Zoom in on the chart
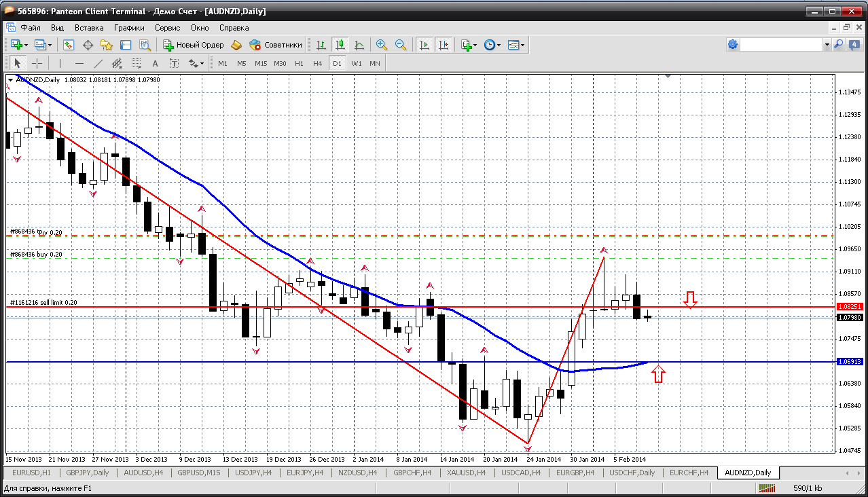Viewport: 868px width, 497px height. (382, 45)
